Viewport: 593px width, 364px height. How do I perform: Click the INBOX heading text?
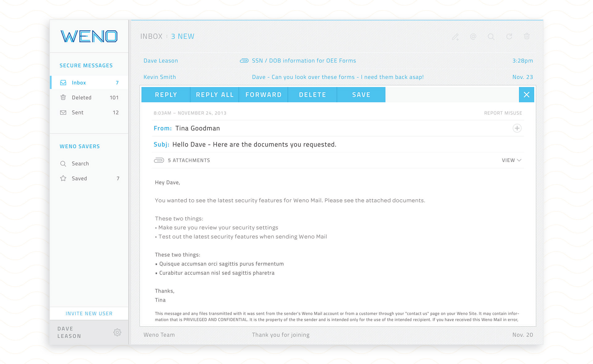(151, 36)
